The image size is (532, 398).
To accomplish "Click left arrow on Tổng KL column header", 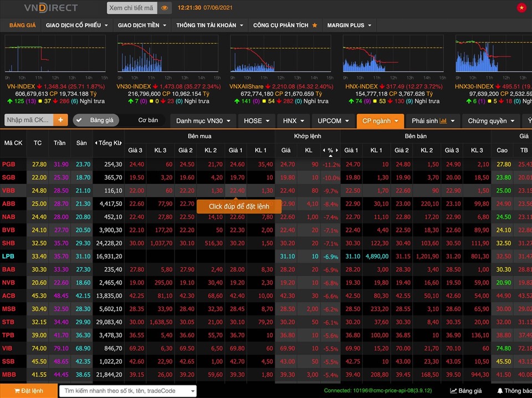I will click(x=96, y=143).
